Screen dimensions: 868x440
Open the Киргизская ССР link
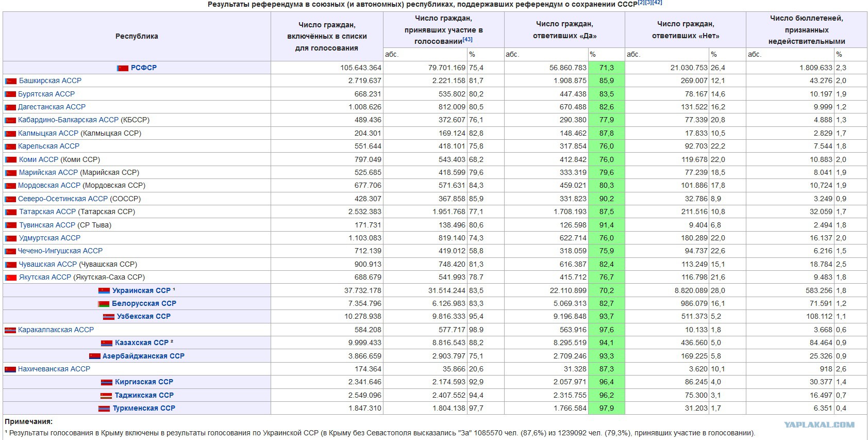click(x=144, y=382)
